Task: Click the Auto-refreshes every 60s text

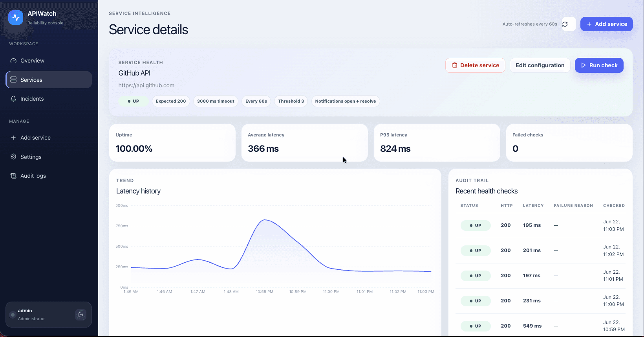Action: 530,24
